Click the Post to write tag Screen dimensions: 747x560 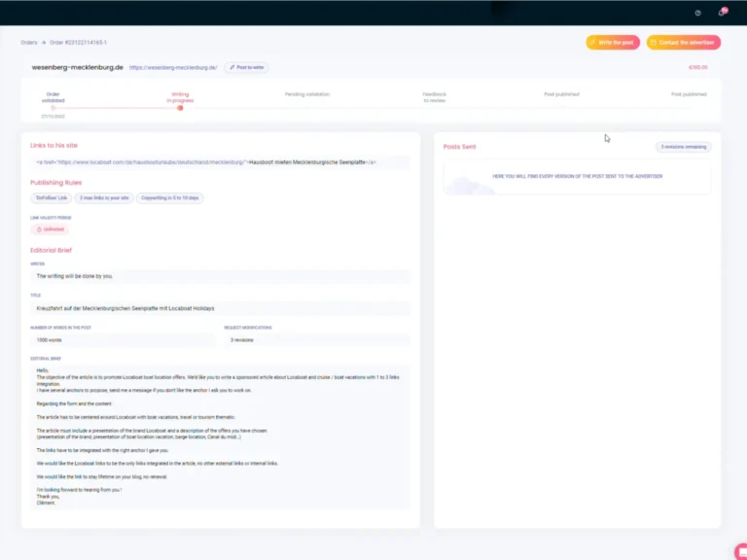click(x=246, y=68)
